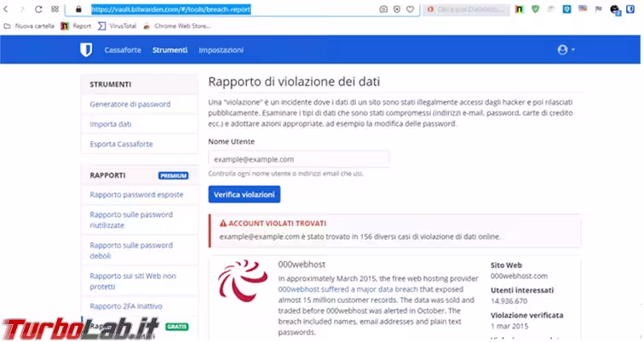Click the blue square shield extension icon
Image resolution: width=644 pixels, height=342 pixels.
point(566,9)
